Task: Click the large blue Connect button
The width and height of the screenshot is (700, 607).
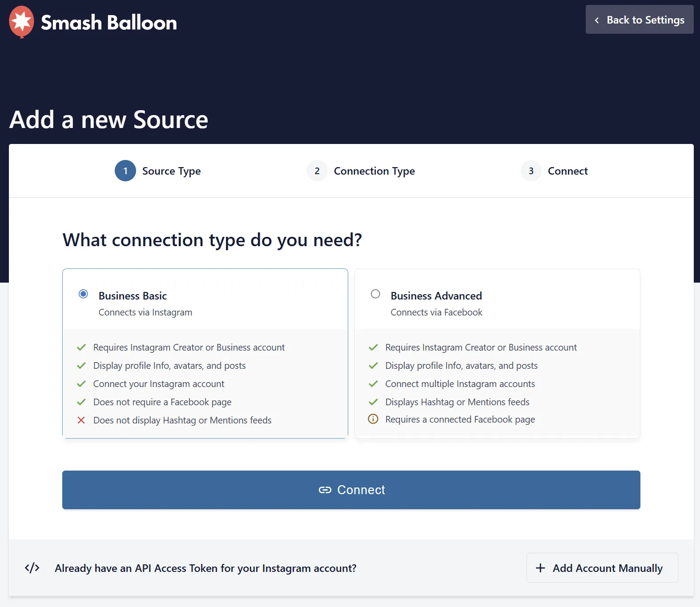Action: (x=351, y=490)
